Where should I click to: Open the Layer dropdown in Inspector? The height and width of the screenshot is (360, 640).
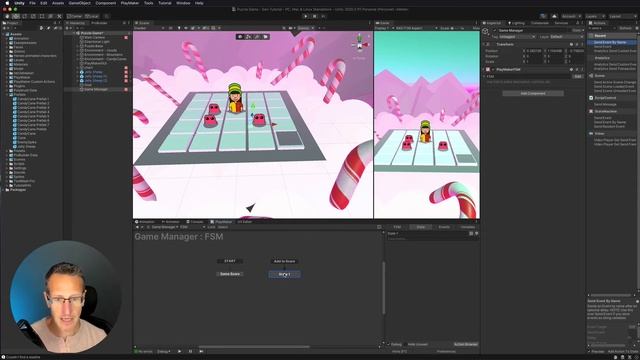pos(567,37)
